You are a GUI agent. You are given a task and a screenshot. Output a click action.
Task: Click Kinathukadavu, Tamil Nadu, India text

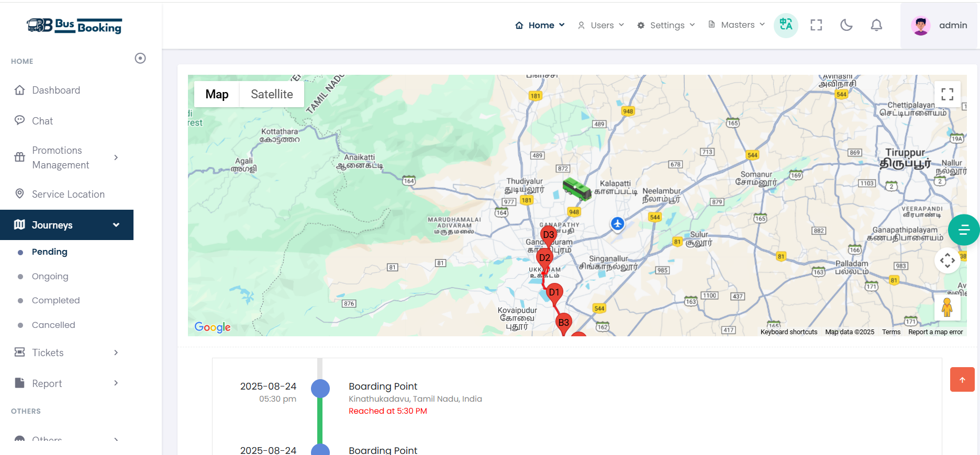(415, 399)
